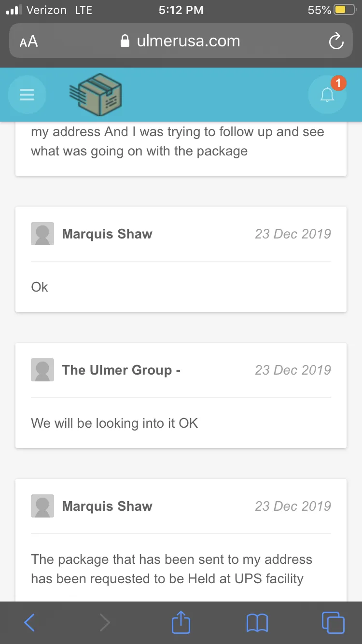Viewport: 362px width, 644px height.
Task: Open the notifications bell
Action: point(327,95)
